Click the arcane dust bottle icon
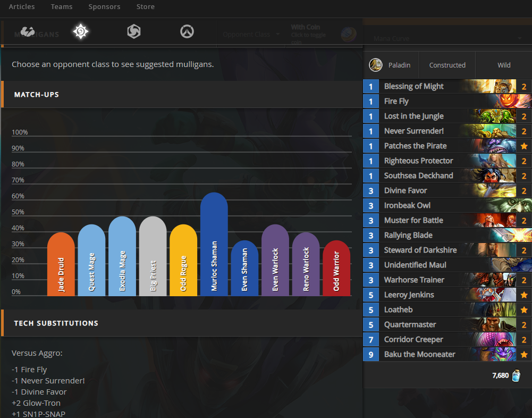Screen dimensions: 532x418 pyautogui.click(x=516, y=375)
